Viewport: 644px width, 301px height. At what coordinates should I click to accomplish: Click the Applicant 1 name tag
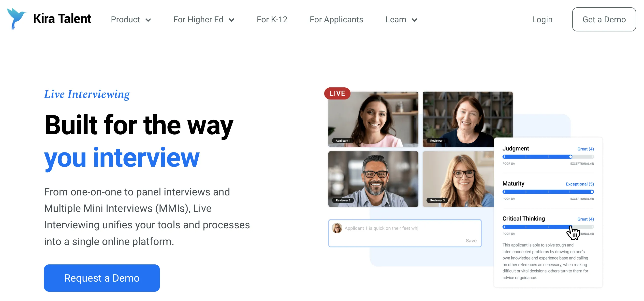pyautogui.click(x=343, y=141)
